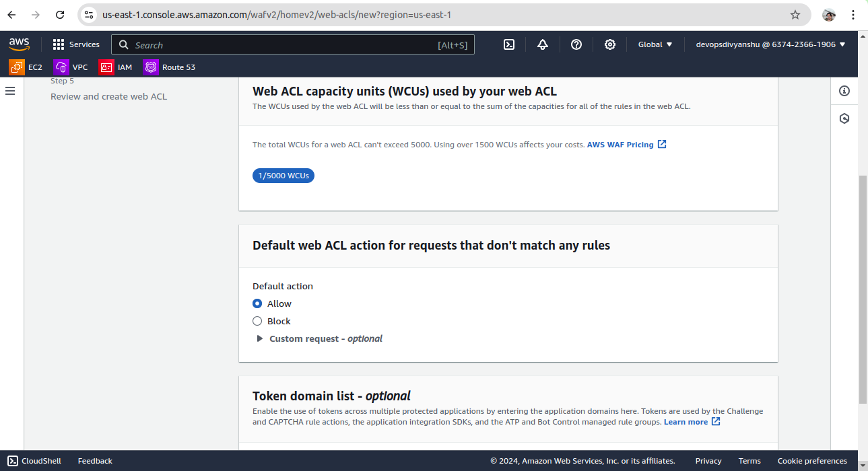Image resolution: width=868 pixels, height=471 pixels.
Task: Open the EC2 shortcut in favorites bar
Action: tap(26, 67)
